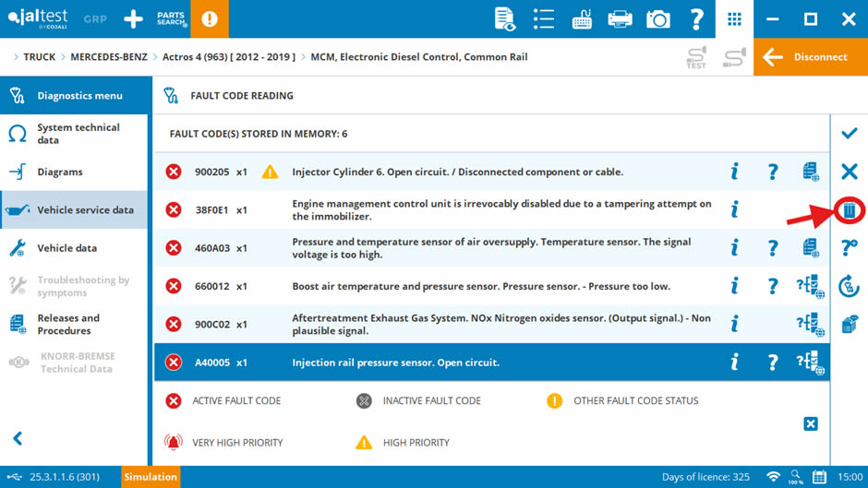Take a screenshot with camera icon
868x488 pixels.
click(x=657, y=18)
